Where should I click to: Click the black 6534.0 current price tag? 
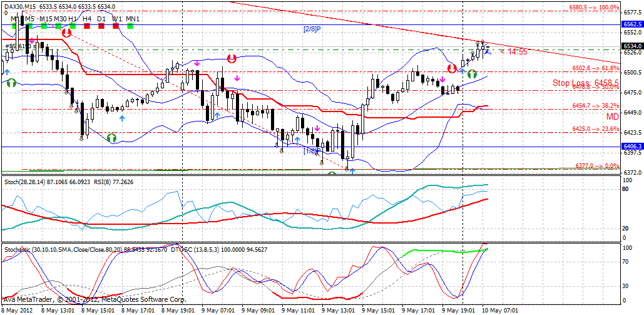pyautogui.click(x=633, y=46)
